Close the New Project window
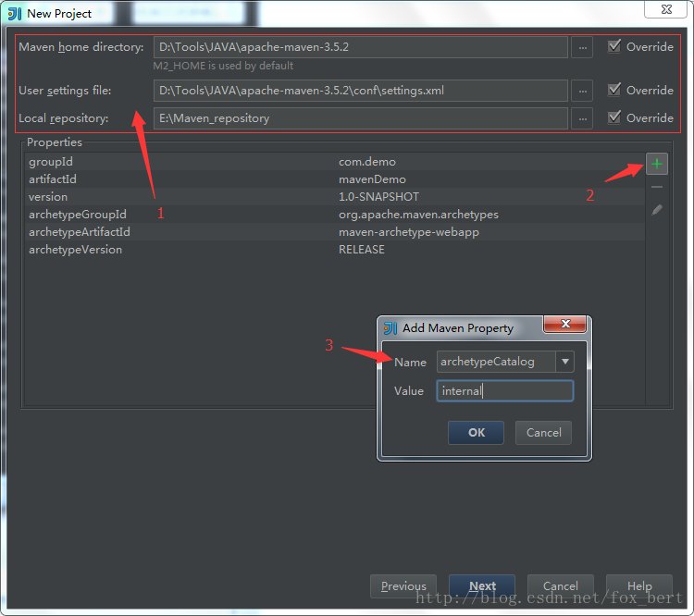The height and width of the screenshot is (616, 694). (x=666, y=9)
